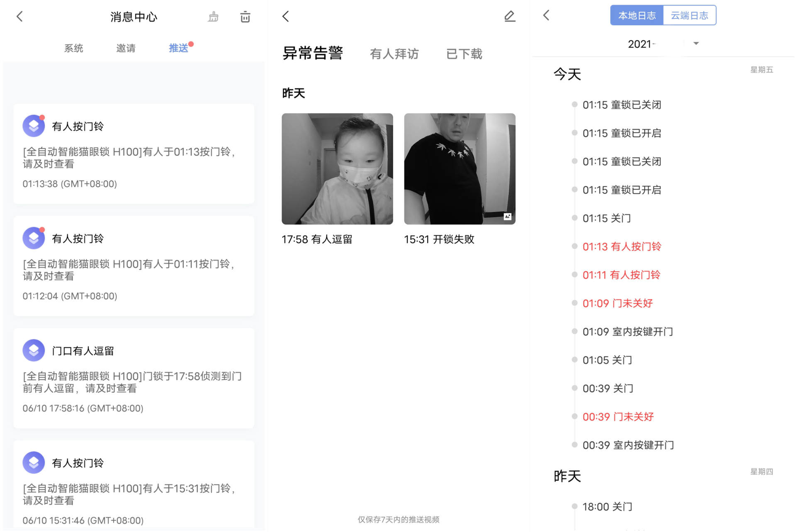Open the 有人拜访 tab on alerts page
Screen dimensions: 797x532
pos(394,54)
